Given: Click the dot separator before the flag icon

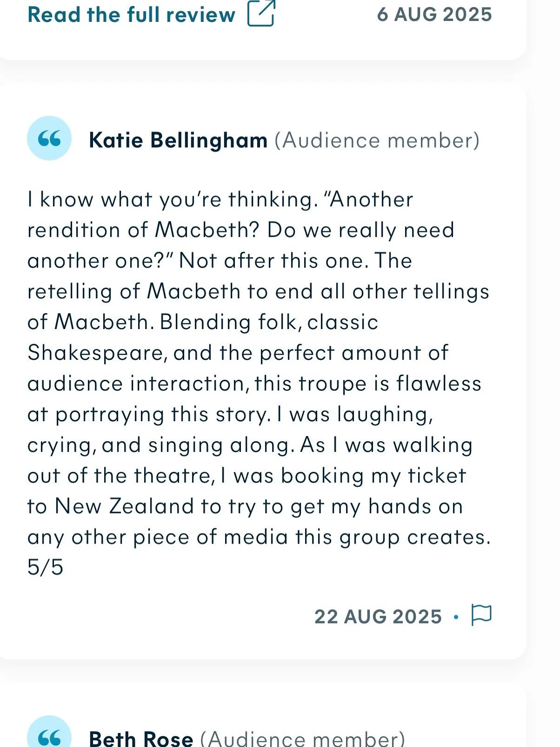Looking at the screenshot, I should [x=456, y=617].
